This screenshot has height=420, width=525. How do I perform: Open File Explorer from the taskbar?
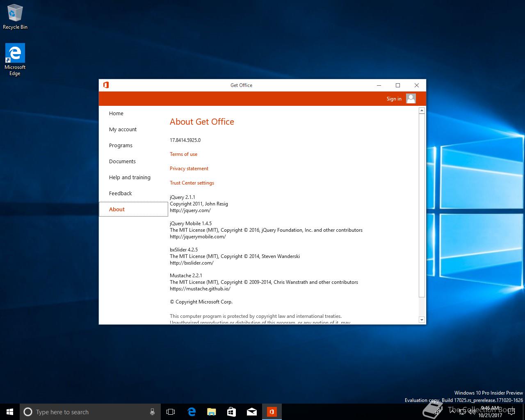(x=211, y=412)
